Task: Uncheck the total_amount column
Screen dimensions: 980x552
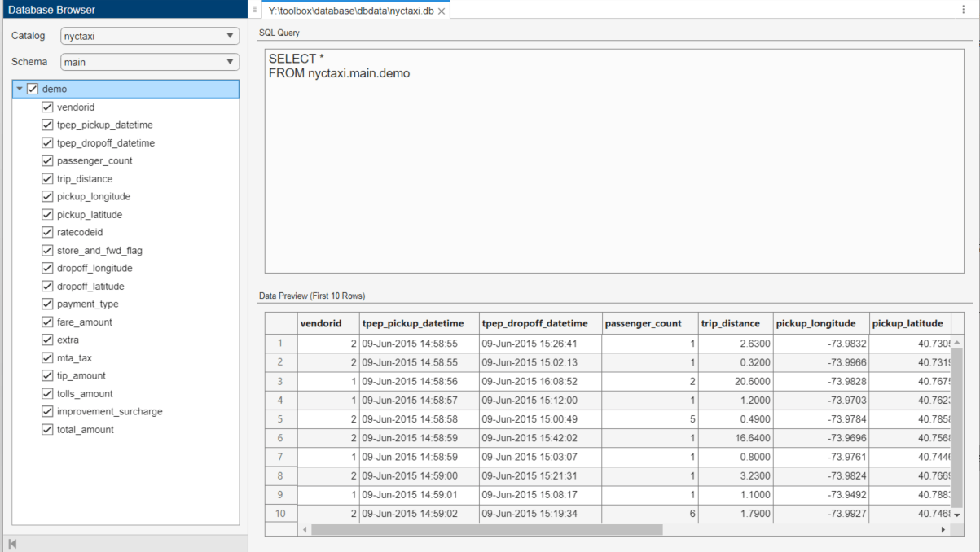Action: [47, 429]
